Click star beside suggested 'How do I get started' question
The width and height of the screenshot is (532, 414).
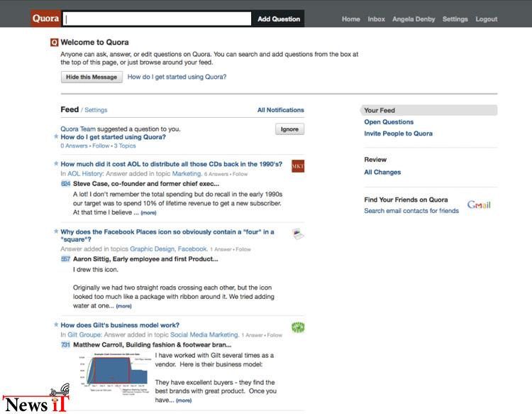[x=56, y=136]
